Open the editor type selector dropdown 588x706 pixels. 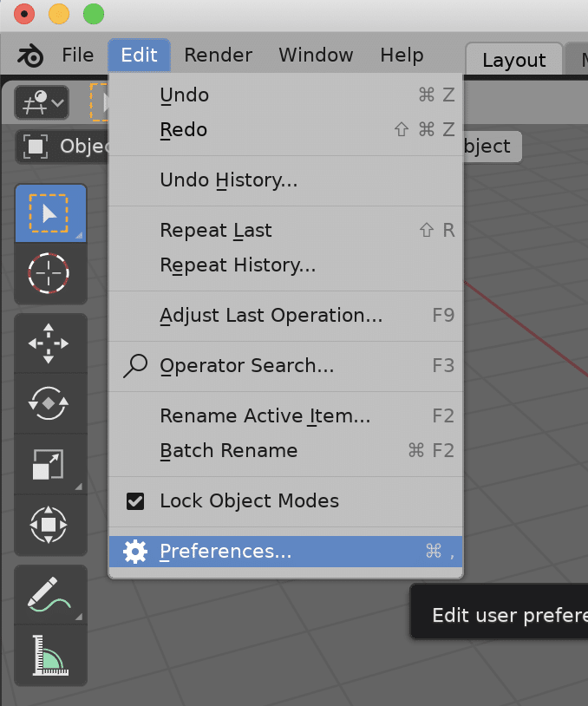(x=41, y=101)
